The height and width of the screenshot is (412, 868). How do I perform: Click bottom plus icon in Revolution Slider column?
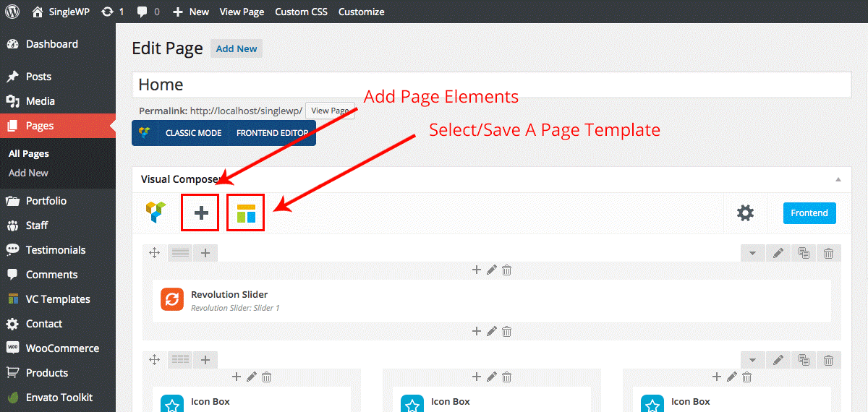pyautogui.click(x=477, y=331)
